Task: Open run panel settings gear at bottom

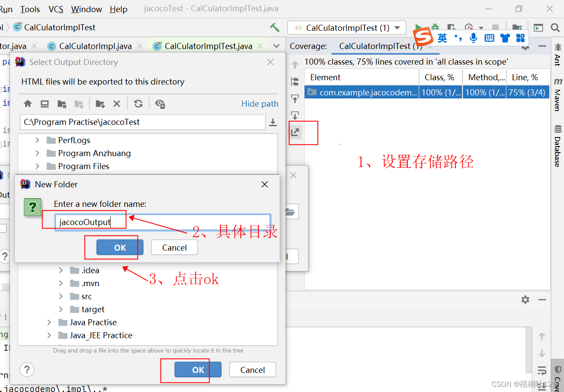Action: (x=525, y=300)
